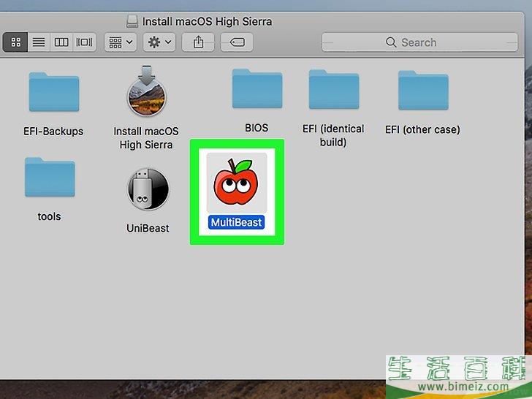Switch to icon view mode
The height and width of the screenshot is (399, 532).
coord(15,42)
